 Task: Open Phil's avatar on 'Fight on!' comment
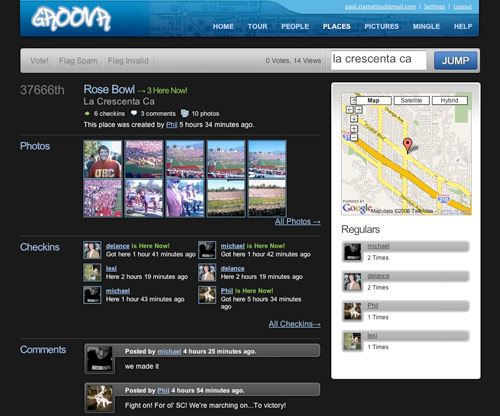(99, 398)
